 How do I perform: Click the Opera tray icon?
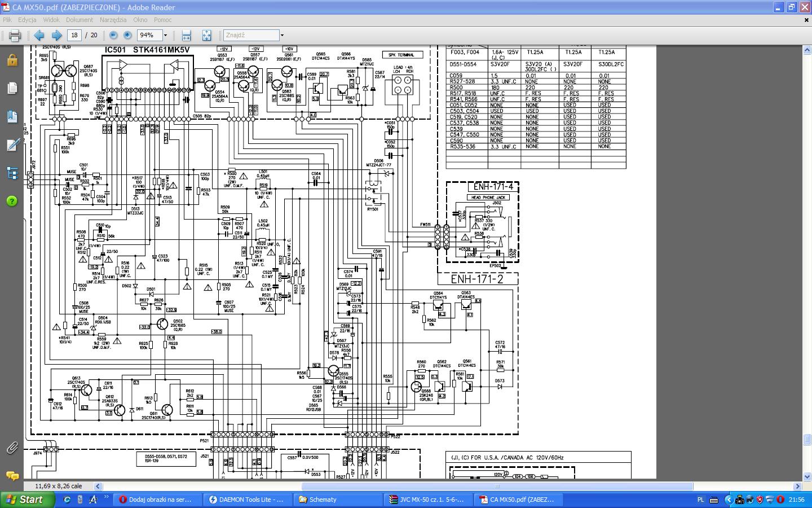(x=780, y=500)
